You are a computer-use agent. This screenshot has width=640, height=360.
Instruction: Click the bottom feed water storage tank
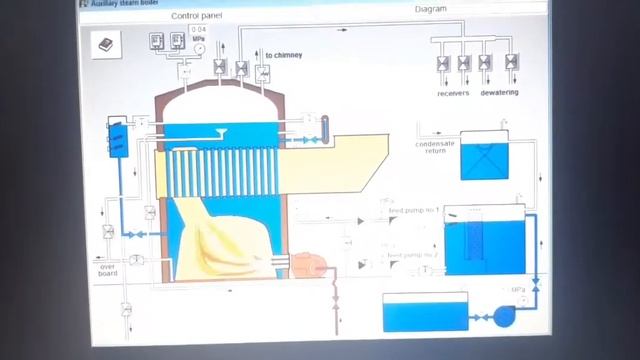425,312
